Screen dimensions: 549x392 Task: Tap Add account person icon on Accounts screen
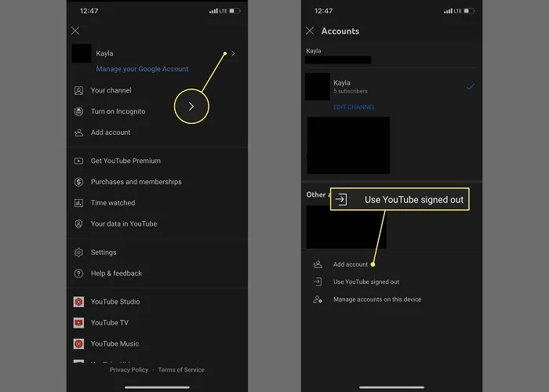[x=318, y=264]
